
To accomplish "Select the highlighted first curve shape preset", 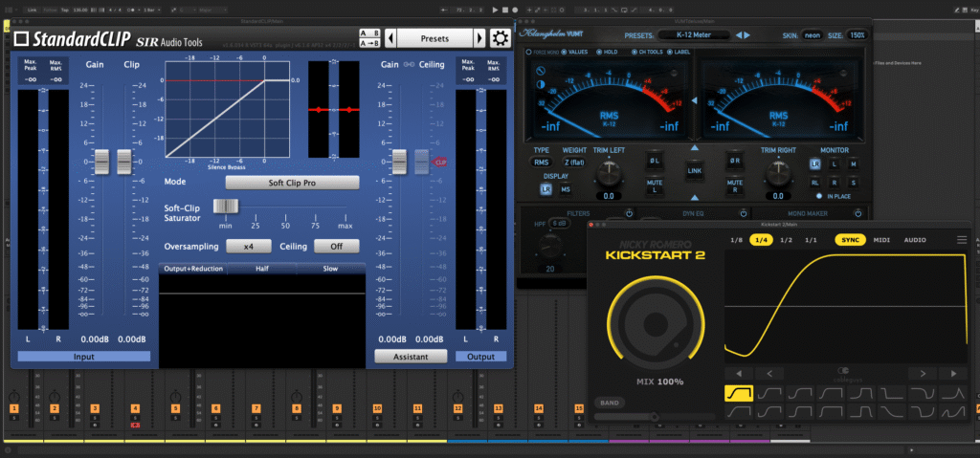I will pos(739,393).
